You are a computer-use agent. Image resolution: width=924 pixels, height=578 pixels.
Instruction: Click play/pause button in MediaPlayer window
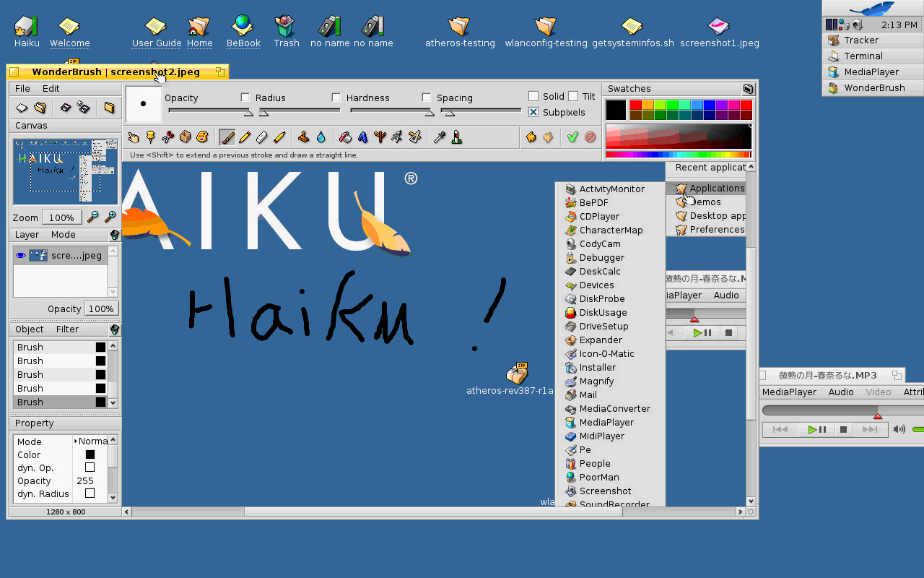817,429
